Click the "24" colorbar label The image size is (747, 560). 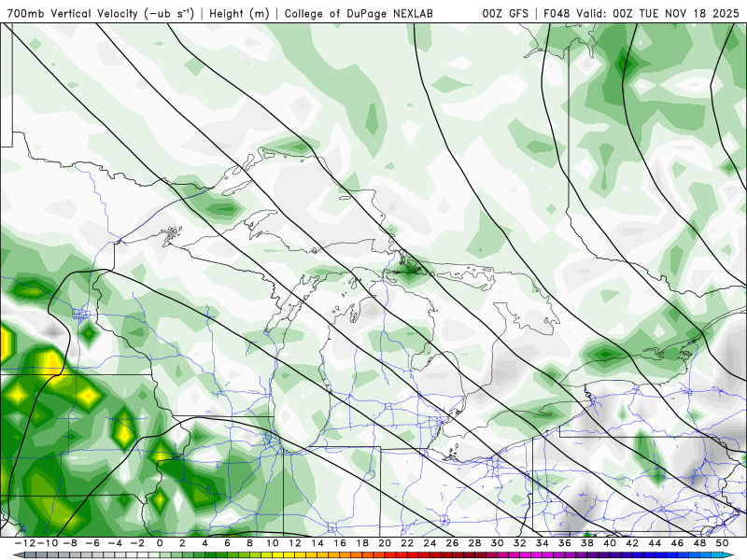[430, 543]
